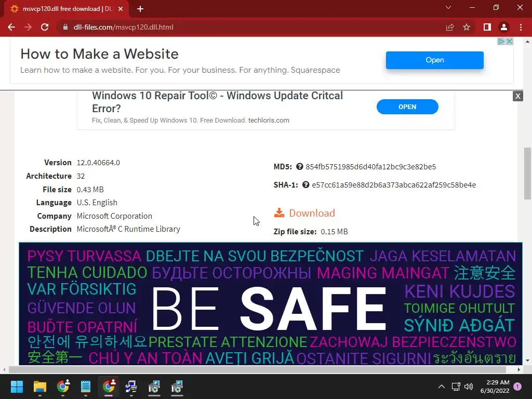Go back to the previous page
This screenshot has height=399, width=532.
point(11,27)
